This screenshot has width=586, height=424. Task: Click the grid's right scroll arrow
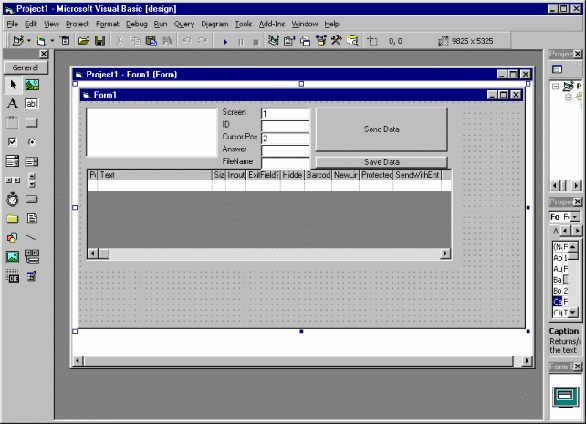[x=445, y=254]
